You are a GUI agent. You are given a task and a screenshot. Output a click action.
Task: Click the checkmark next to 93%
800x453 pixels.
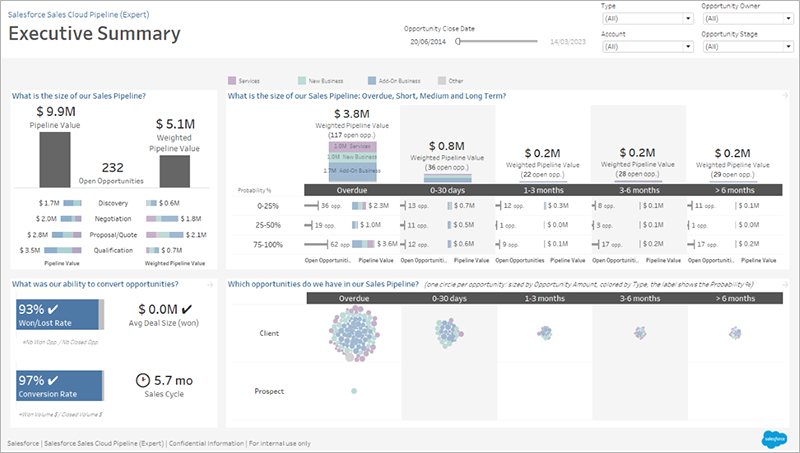tap(53, 309)
